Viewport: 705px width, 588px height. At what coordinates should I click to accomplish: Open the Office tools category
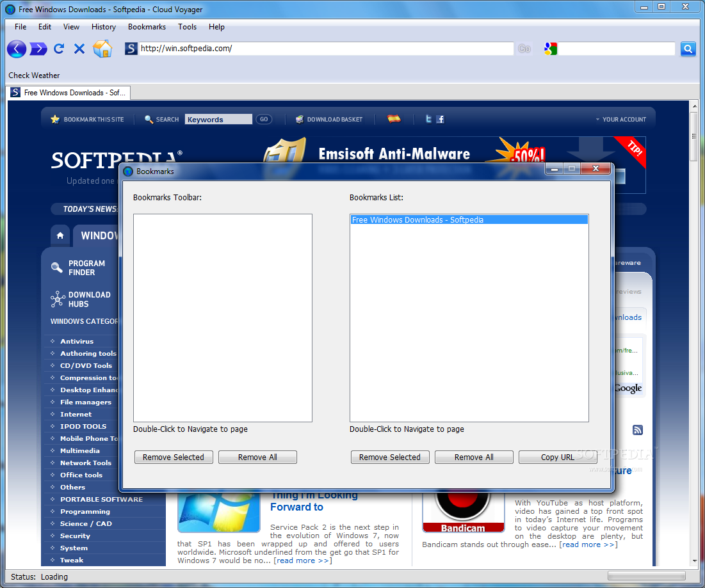(x=81, y=475)
